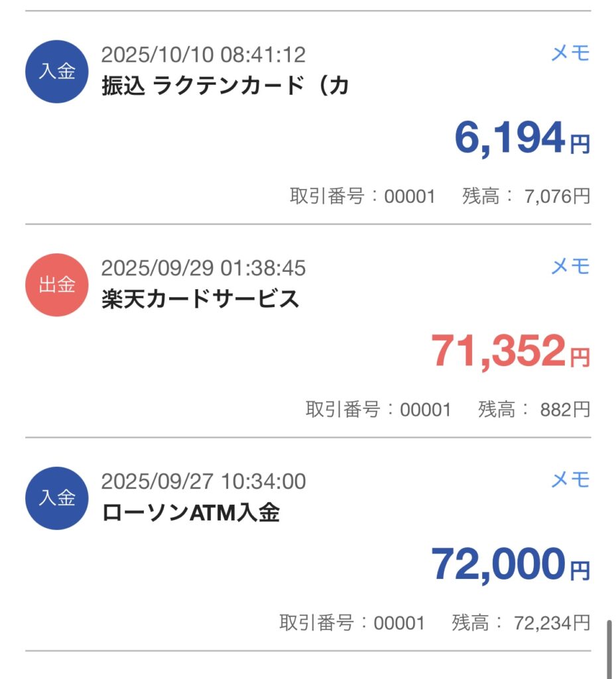Click the blue 入金 badge for ラクテンカード transfer

point(56,72)
